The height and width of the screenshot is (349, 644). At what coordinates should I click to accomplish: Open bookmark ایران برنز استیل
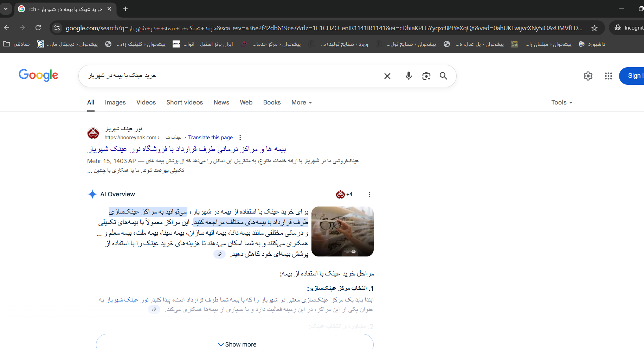click(203, 44)
